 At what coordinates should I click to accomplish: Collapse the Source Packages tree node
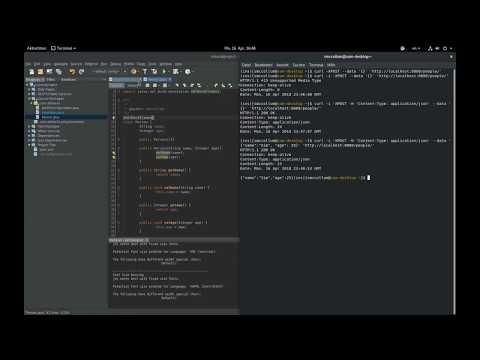click(29, 99)
